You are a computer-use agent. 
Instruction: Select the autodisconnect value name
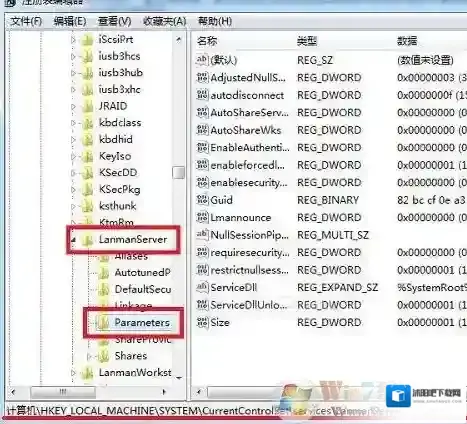pos(247,95)
